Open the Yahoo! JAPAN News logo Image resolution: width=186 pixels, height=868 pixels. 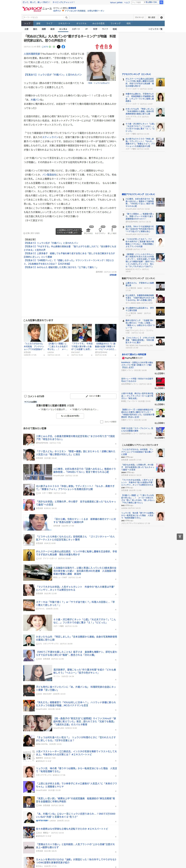(x=37, y=9)
